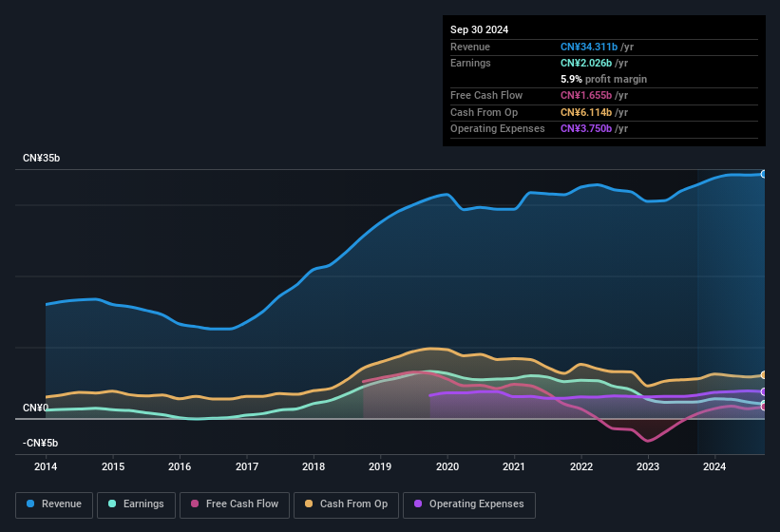Toggle the Earnings legend series
This screenshot has width=780, height=532.
click(x=136, y=504)
